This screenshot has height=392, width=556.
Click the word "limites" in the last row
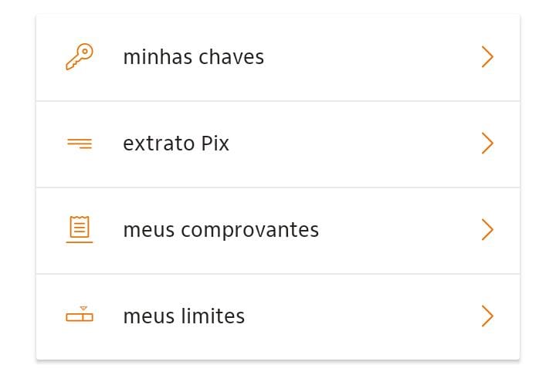tap(213, 316)
